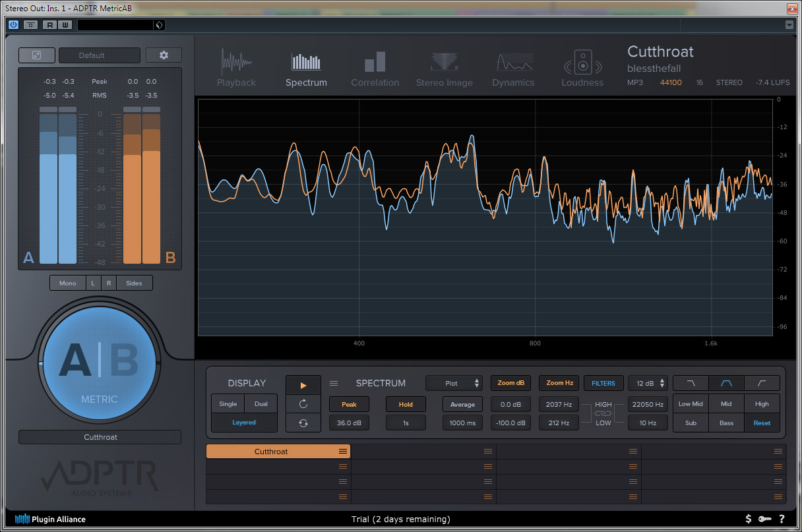The width and height of the screenshot is (802, 532).
Task: Select Single display mode
Action: [x=228, y=403]
